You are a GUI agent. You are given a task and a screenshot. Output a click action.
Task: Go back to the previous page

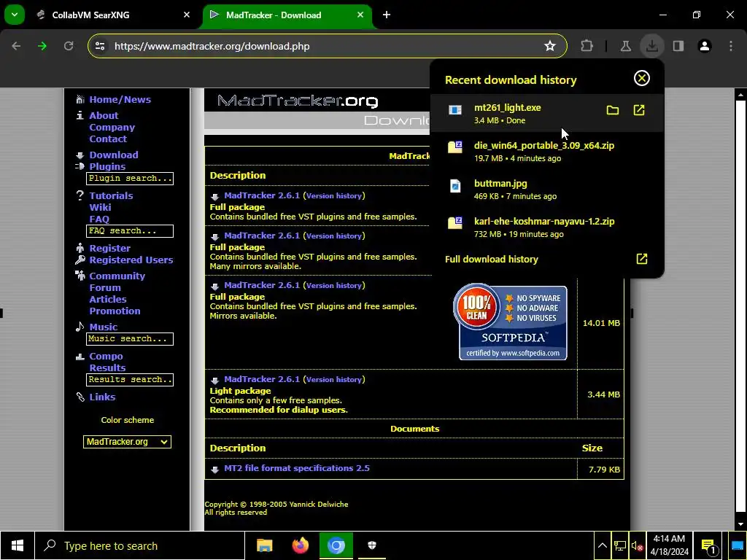pyautogui.click(x=16, y=46)
